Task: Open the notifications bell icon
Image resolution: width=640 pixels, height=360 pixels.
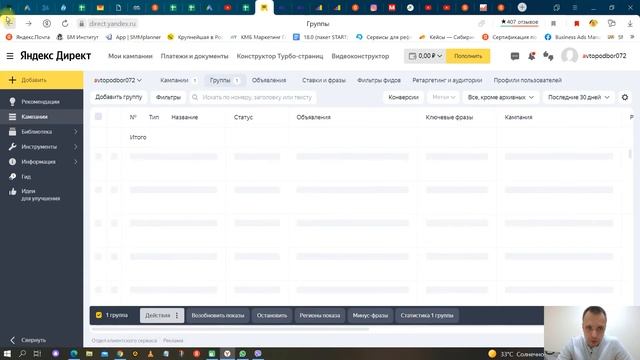Action: pos(531,56)
